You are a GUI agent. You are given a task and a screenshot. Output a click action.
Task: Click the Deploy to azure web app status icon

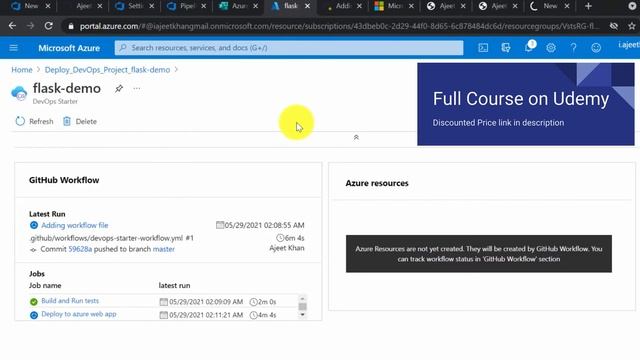pyautogui.click(x=34, y=315)
